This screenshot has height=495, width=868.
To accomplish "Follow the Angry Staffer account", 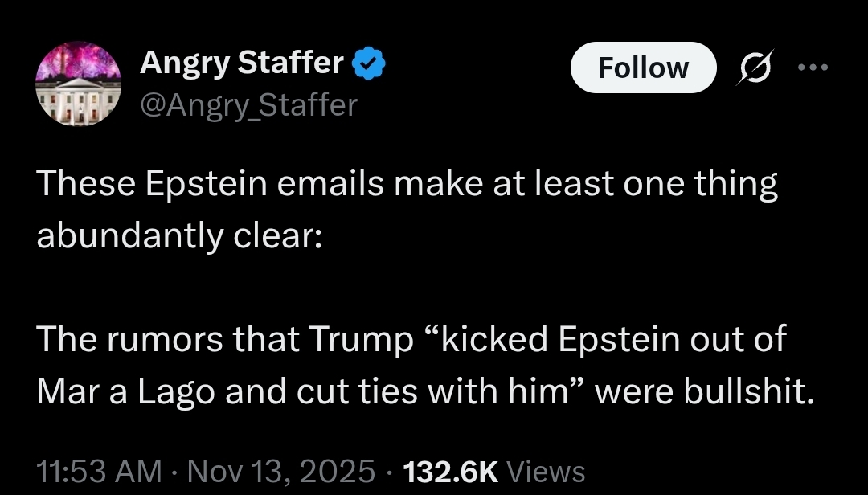I will click(643, 67).
